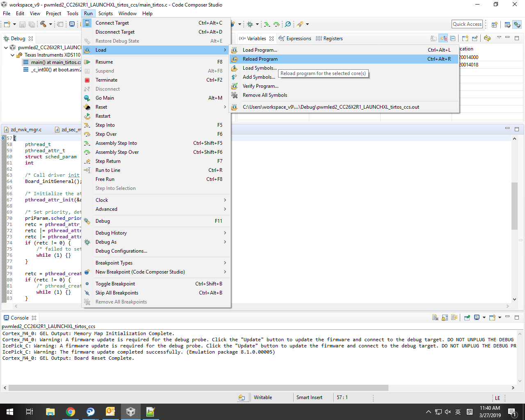Click the open perspective icon
The height and width of the screenshot is (420, 525).
point(495,25)
